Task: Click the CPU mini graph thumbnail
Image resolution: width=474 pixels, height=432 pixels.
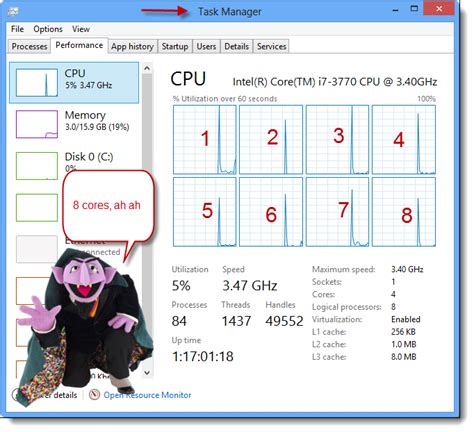Action: pos(37,83)
